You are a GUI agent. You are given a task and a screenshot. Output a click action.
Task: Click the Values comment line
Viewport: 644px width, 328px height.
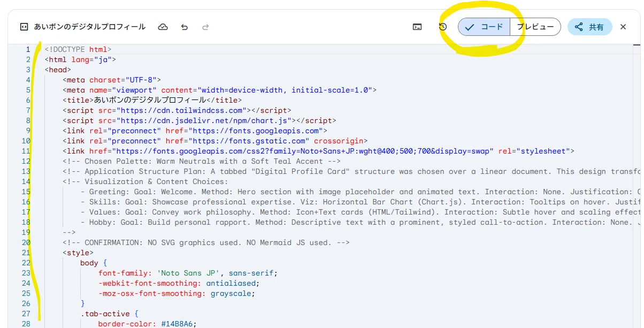tap(361, 212)
